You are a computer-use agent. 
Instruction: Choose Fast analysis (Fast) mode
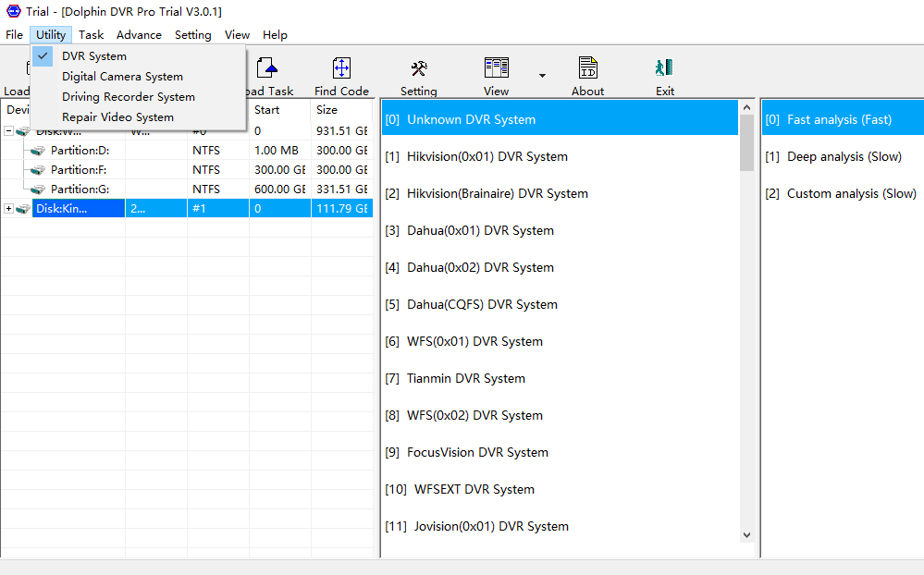tap(843, 119)
